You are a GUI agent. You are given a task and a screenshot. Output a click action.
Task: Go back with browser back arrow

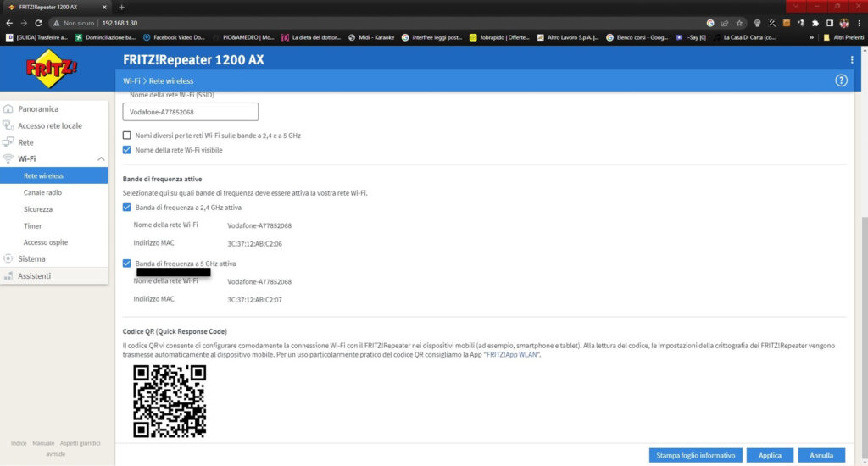click(x=8, y=23)
